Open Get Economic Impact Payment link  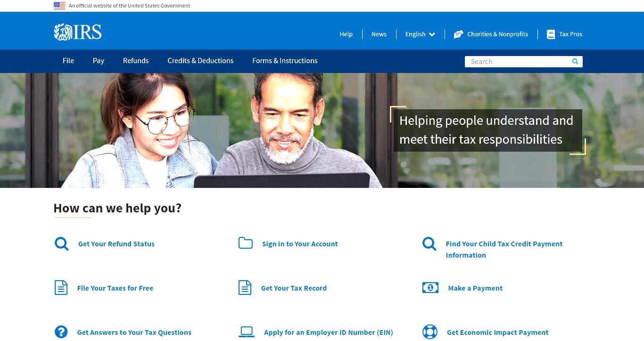point(498,333)
